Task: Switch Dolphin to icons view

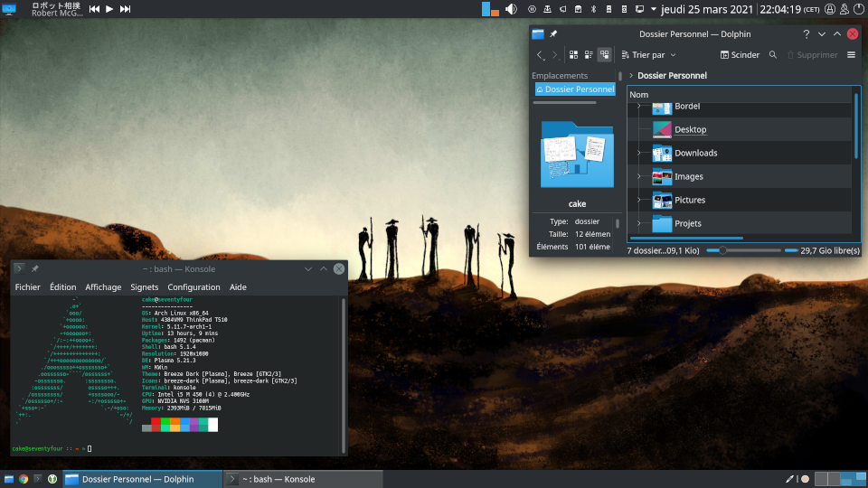Action: click(573, 55)
